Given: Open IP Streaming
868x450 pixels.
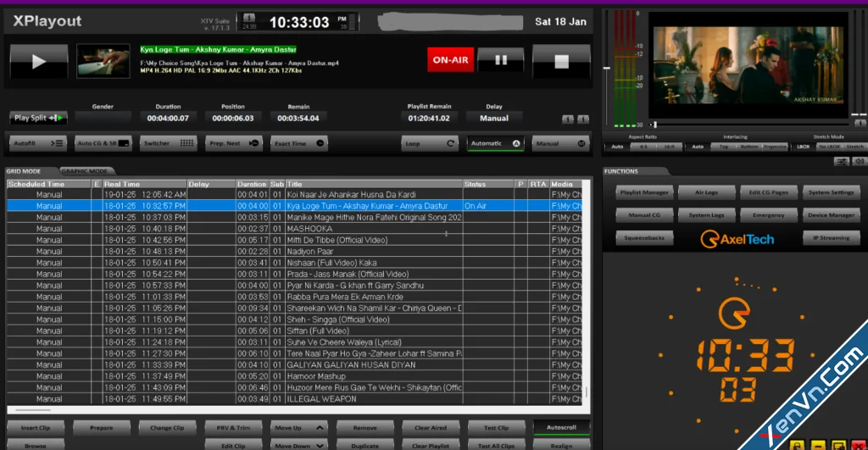Looking at the screenshot, I should pos(831,238).
